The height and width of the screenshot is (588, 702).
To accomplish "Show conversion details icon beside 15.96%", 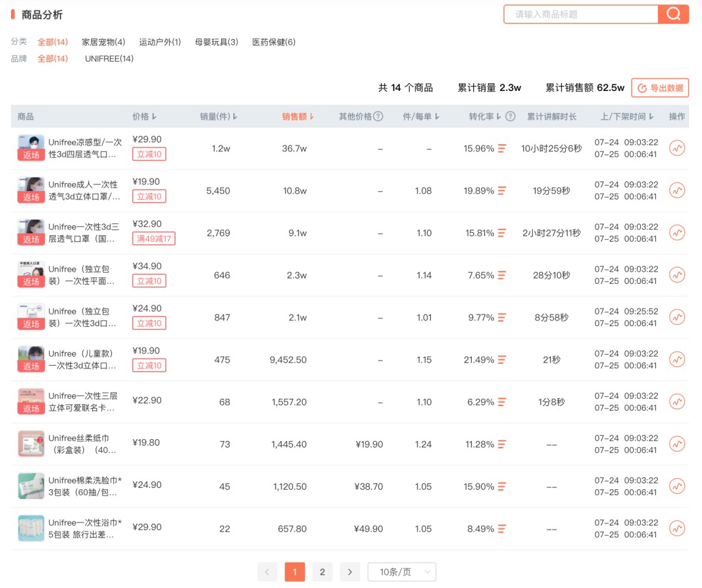I will point(502,149).
